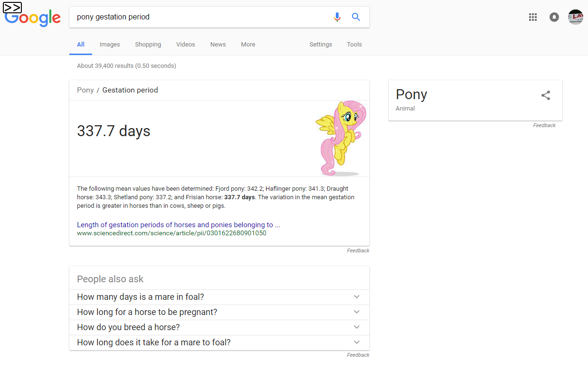Expand 'How many days is a mare in foal?'
Screen dimensions: 588x370
tap(219, 297)
